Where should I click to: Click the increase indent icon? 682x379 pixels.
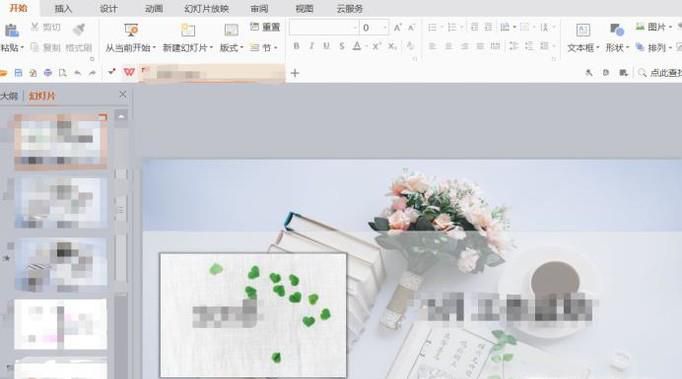point(488,27)
